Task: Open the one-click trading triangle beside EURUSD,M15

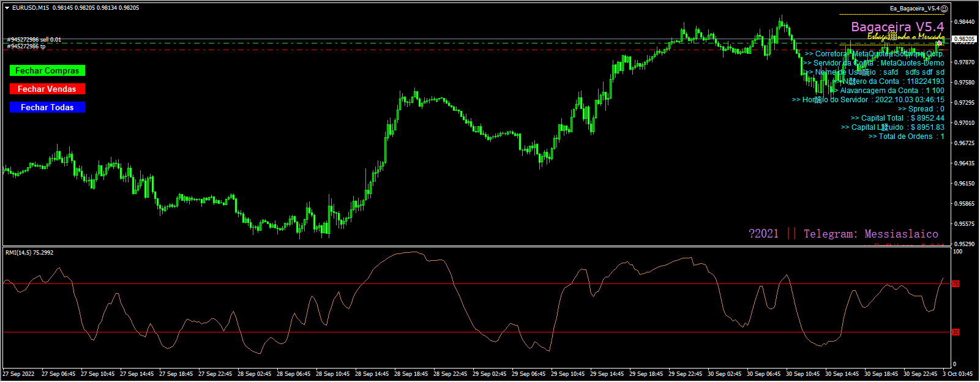Action: coord(7,8)
